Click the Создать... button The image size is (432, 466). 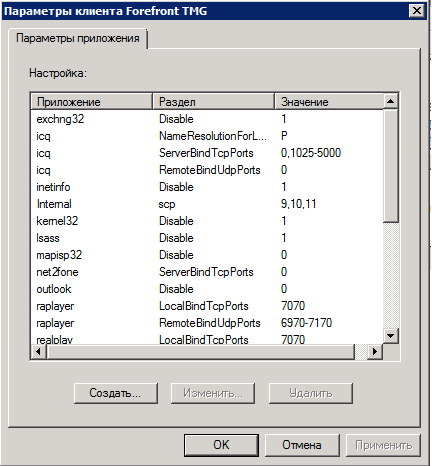116,393
